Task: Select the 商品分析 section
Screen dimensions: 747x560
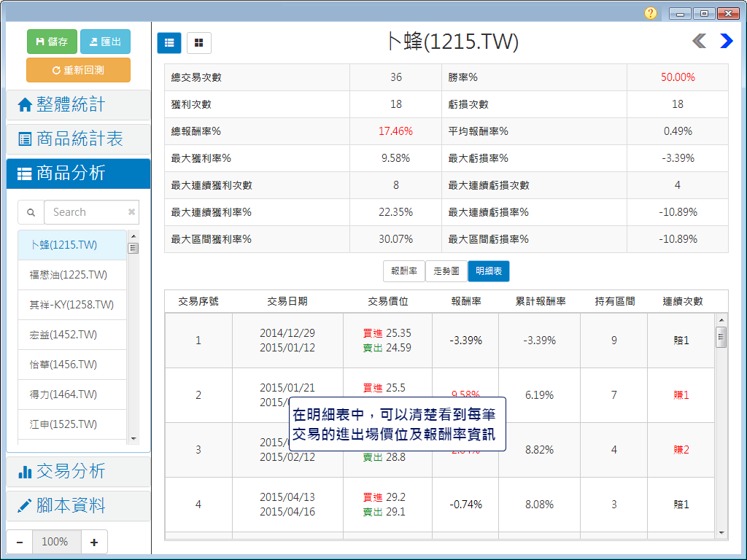Action: pyautogui.click(x=78, y=174)
